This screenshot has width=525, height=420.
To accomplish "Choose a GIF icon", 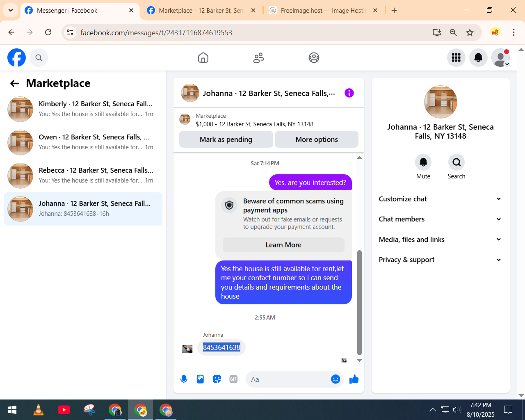I will pos(233,379).
